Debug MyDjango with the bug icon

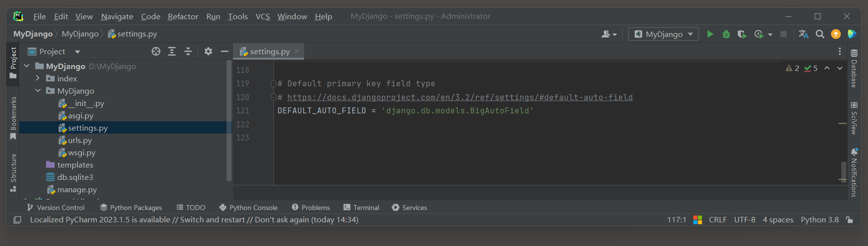coord(726,34)
